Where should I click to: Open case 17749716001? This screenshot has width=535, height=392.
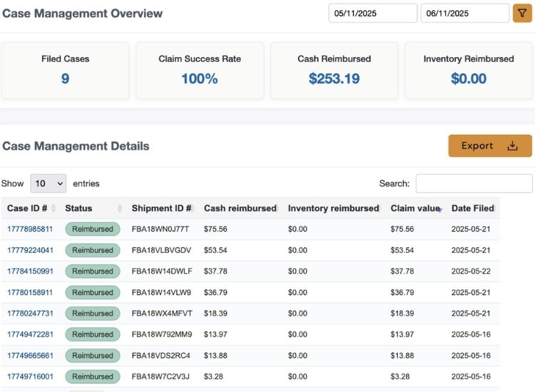click(x=30, y=376)
